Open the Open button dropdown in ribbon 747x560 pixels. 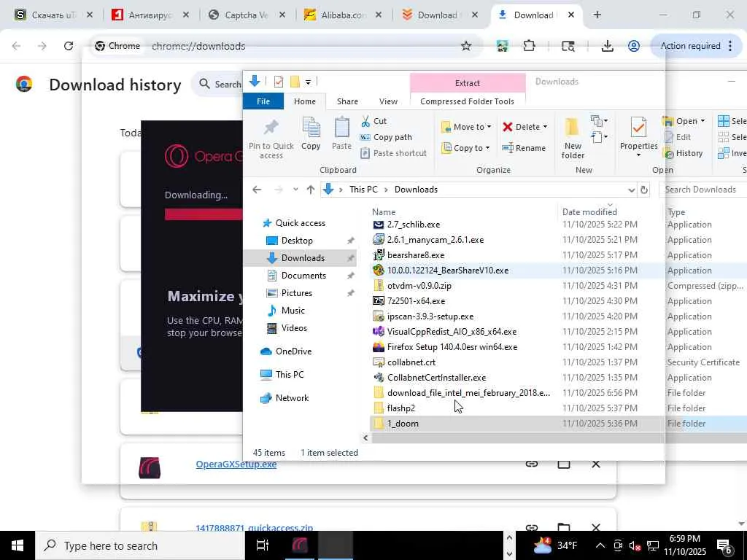703,121
